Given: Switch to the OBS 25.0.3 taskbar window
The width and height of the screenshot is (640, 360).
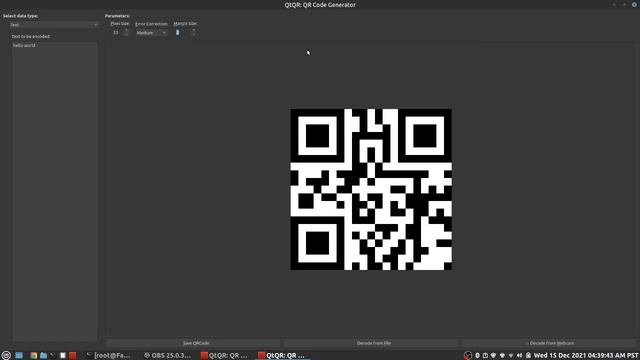Looking at the screenshot, I should click(x=167, y=356).
